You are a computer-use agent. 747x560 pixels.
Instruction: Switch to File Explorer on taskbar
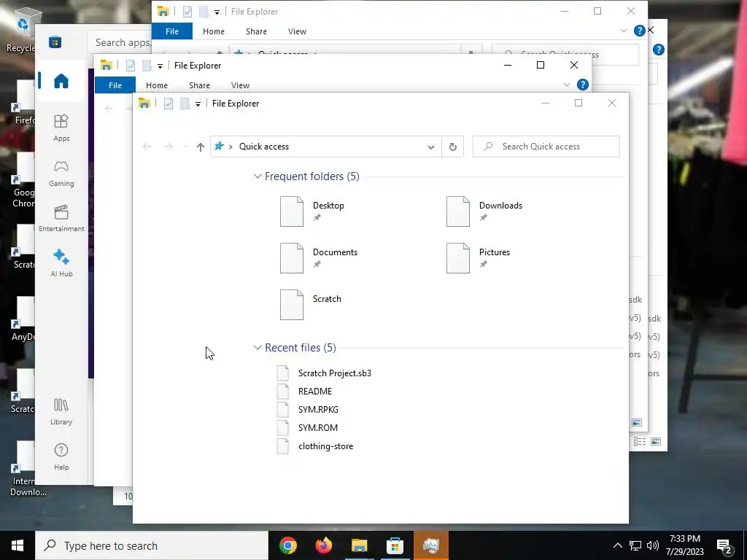[359, 545]
